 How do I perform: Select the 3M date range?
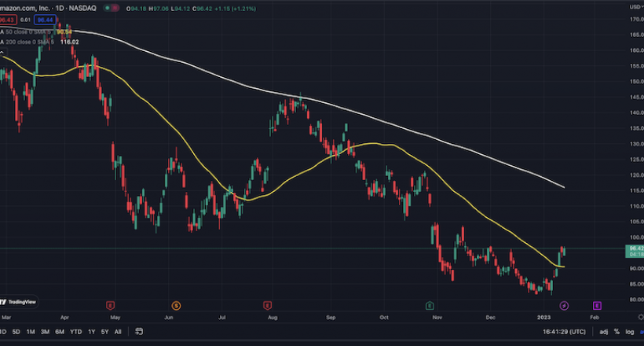click(46, 332)
